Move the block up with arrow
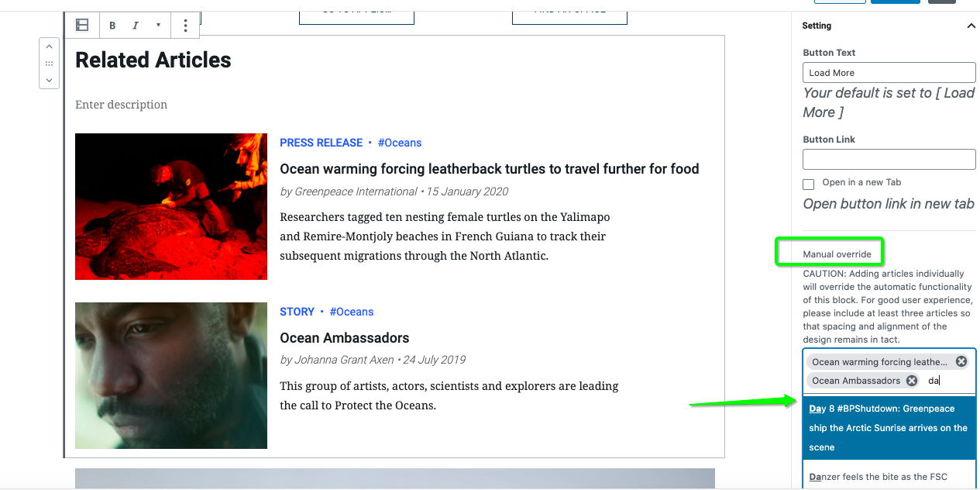 (49, 47)
